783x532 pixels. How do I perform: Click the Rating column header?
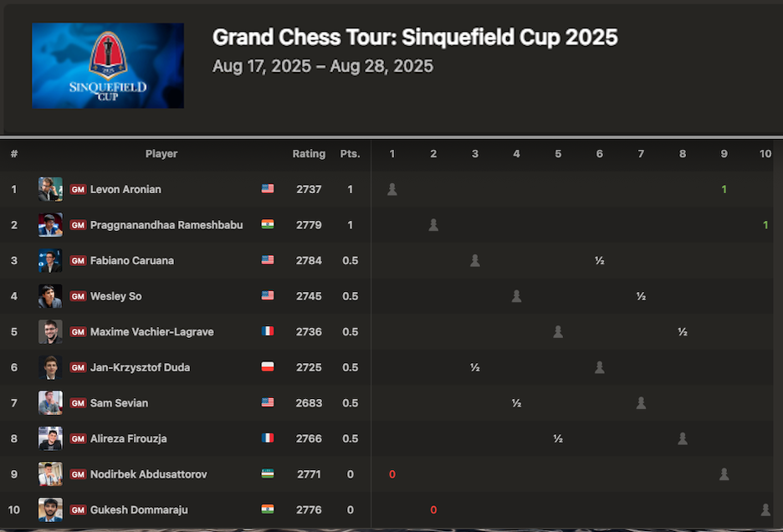(309, 154)
